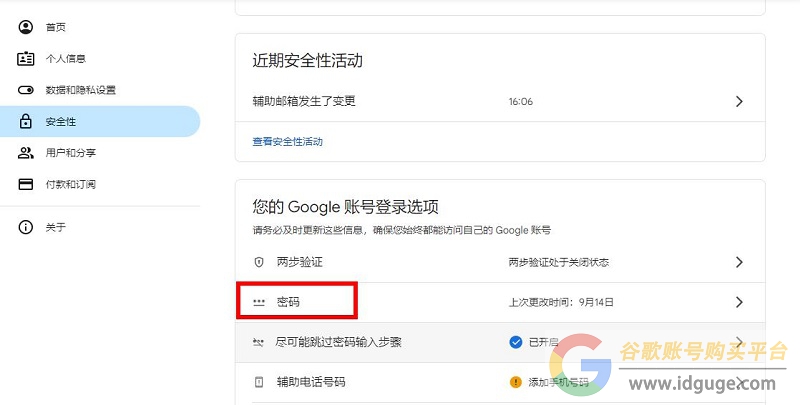Click the data and privacy toggle icon
The image size is (800, 405).
(26, 90)
